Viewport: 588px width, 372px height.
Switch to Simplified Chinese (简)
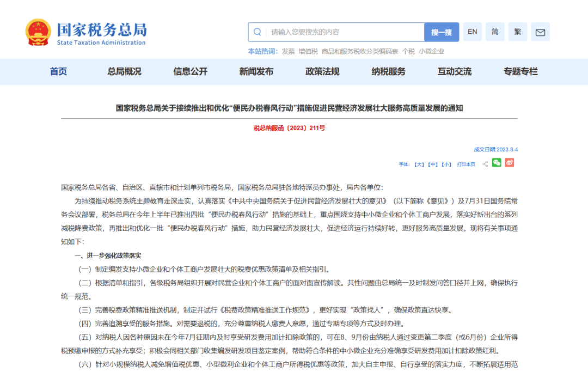495,32
